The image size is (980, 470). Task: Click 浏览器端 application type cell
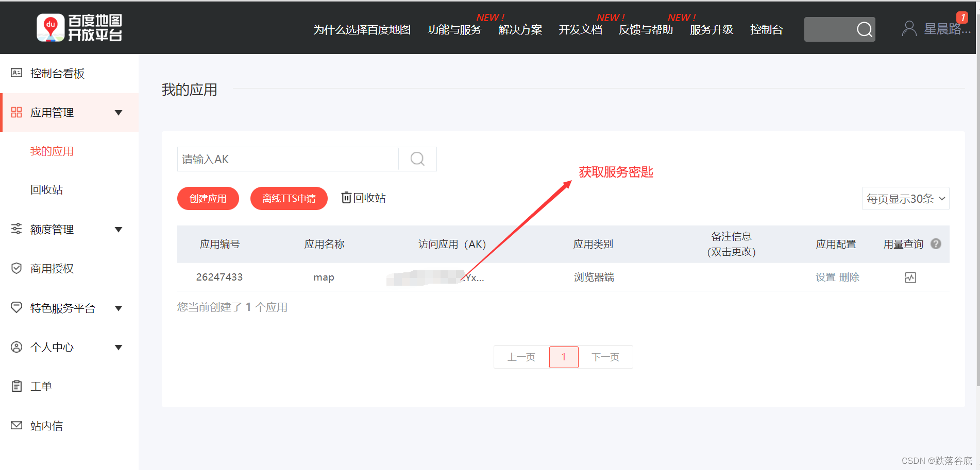tap(594, 277)
